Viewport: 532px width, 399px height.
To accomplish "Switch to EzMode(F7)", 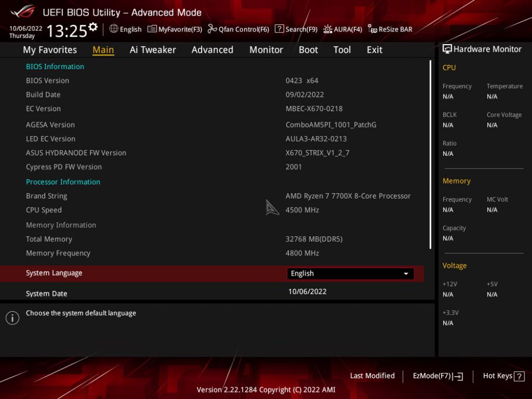I will (x=438, y=376).
